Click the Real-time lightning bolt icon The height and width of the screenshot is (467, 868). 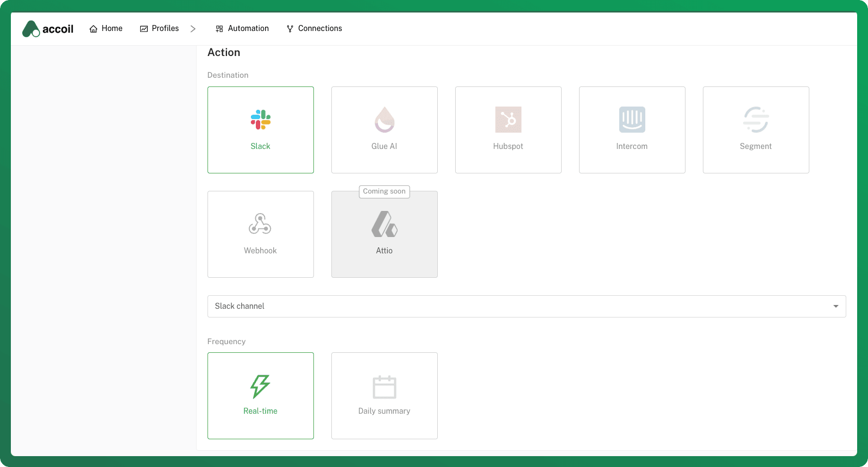(260, 387)
